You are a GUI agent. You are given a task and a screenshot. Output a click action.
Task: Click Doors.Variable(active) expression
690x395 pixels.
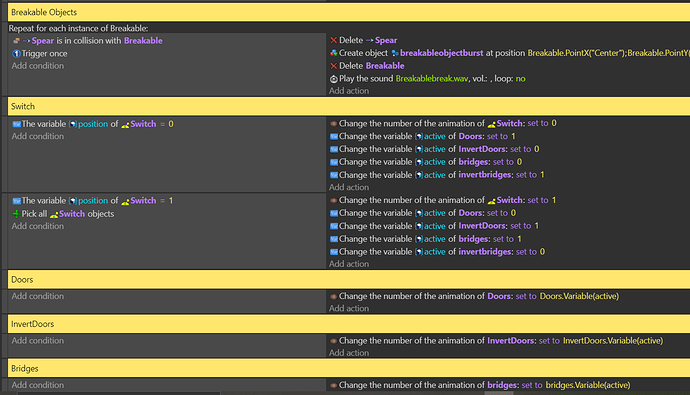(x=579, y=296)
